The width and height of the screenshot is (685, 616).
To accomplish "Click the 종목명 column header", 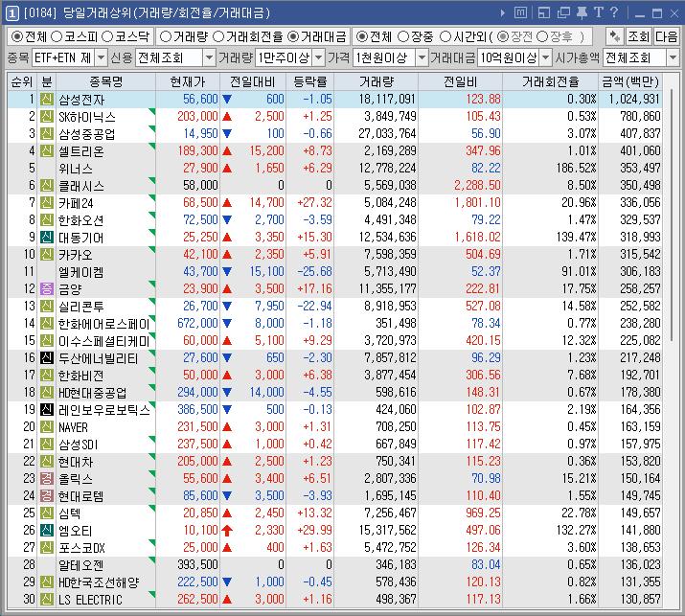I will point(105,81).
